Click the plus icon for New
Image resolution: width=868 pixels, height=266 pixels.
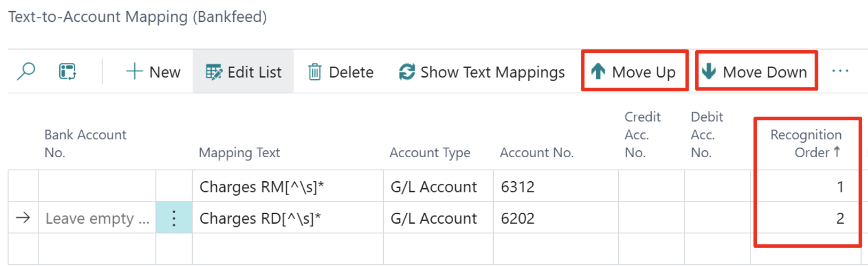pos(135,71)
